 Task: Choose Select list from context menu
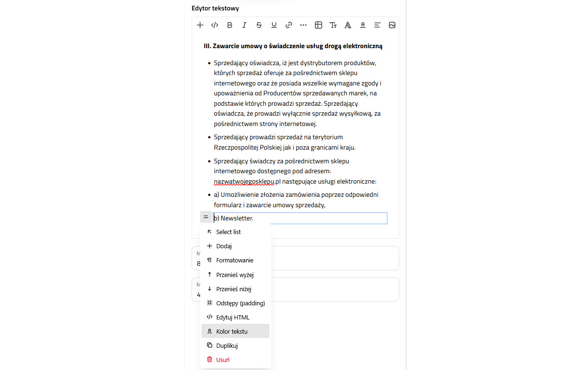228,232
